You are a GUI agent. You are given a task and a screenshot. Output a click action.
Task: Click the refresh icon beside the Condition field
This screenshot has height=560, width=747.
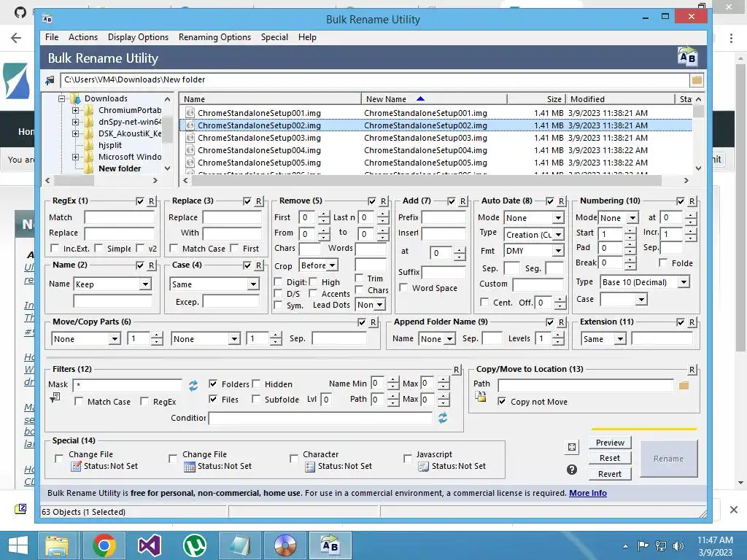[443, 418]
